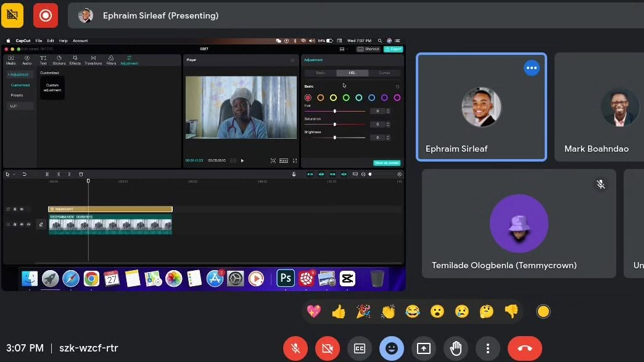Toggle lock on the video clip track
The width and height of the screenshot is (644, 362).
pyautogui.click(x=15, y=224)
